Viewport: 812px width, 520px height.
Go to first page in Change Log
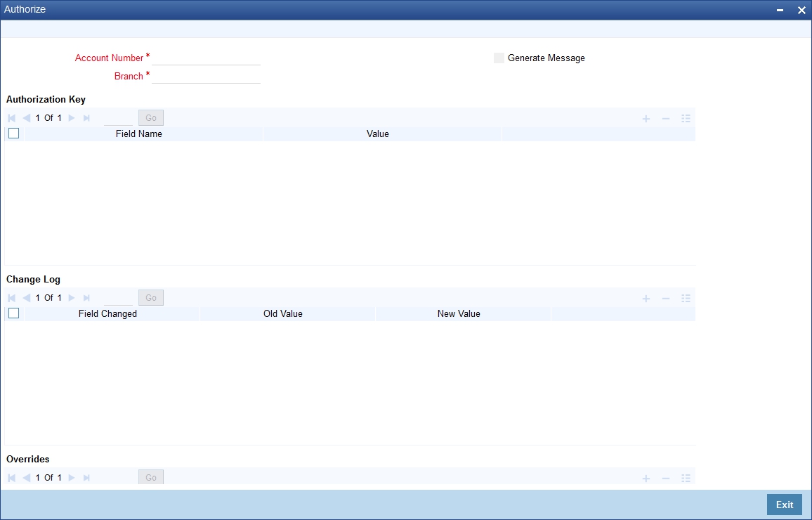pyautogui.click(x=11, y=298)
